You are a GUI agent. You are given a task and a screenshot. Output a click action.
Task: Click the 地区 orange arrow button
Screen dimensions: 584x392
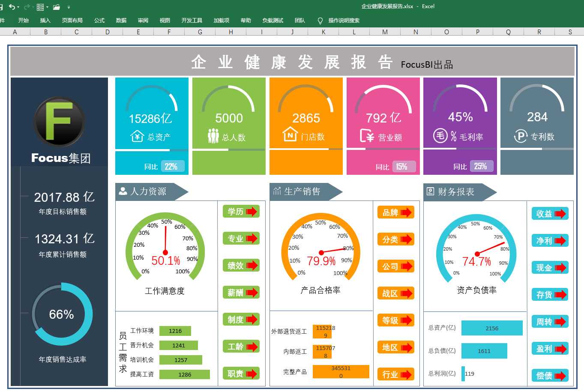tap(396, 347)
